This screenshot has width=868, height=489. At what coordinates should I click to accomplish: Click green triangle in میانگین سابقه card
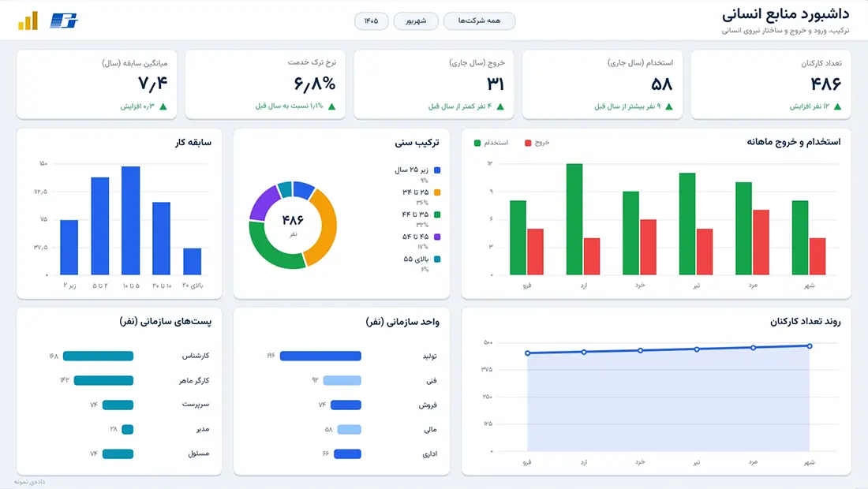(163, 106)
